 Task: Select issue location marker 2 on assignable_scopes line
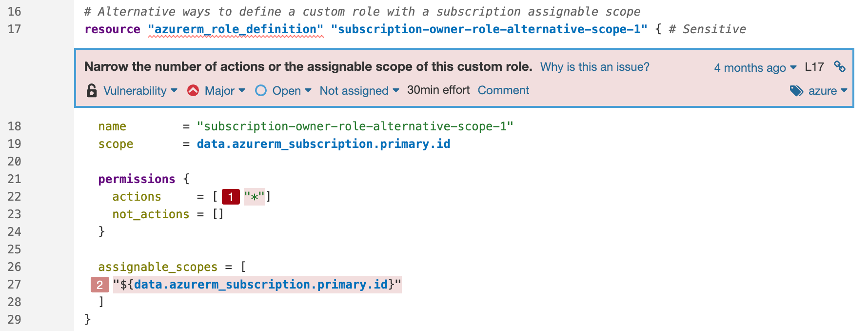99,285
